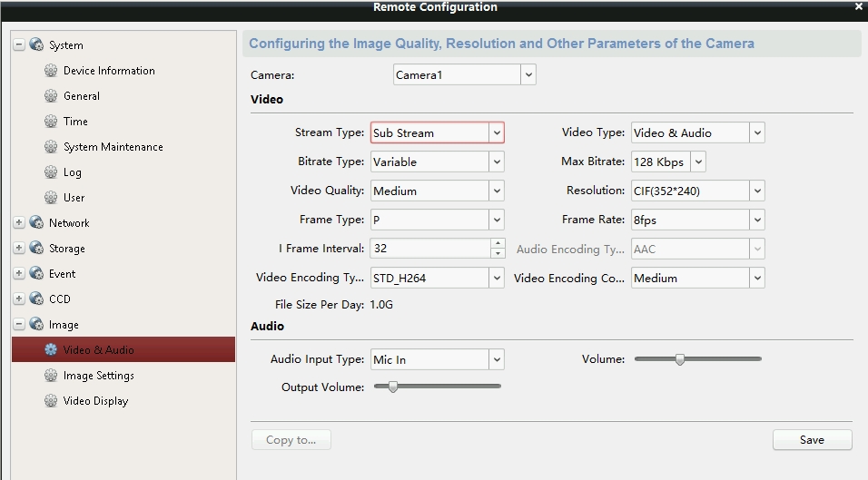The height and width of the screenshot is (480, 868).
Task: Select General in the System tree
Action: (82, 96)
